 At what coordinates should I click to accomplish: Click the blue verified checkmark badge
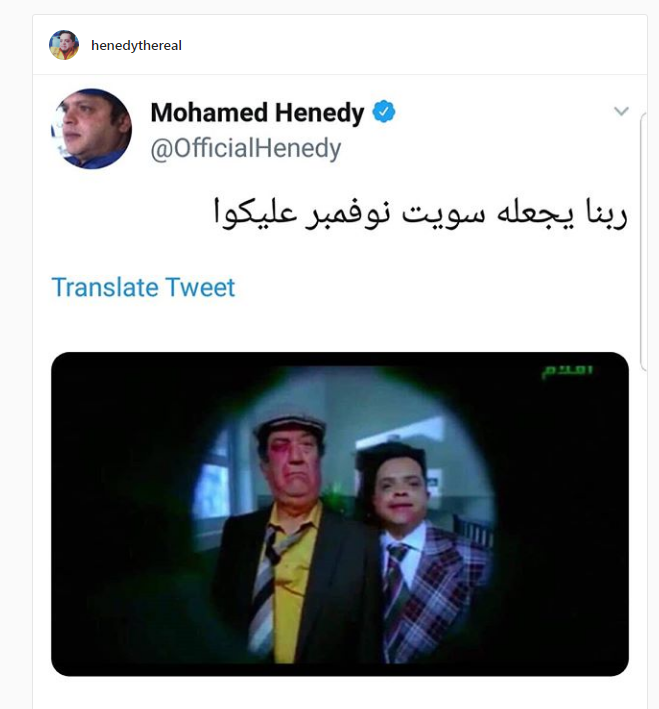pyautogui.click(x=384, y=112)
